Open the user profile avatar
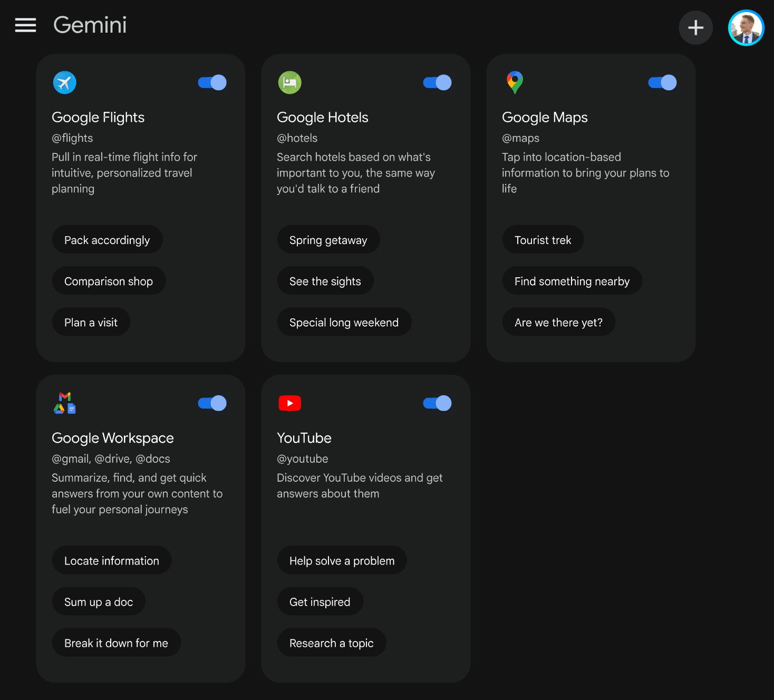 coord(746,28)
